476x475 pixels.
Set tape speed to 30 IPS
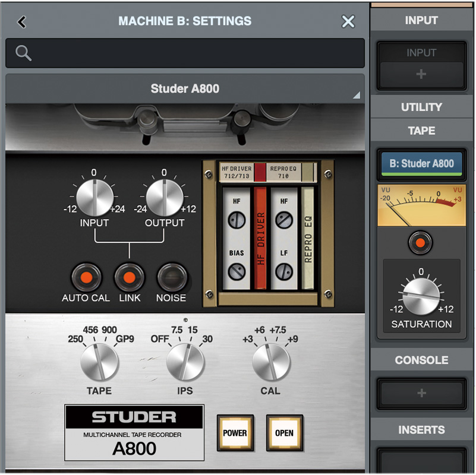click(207, 339)
